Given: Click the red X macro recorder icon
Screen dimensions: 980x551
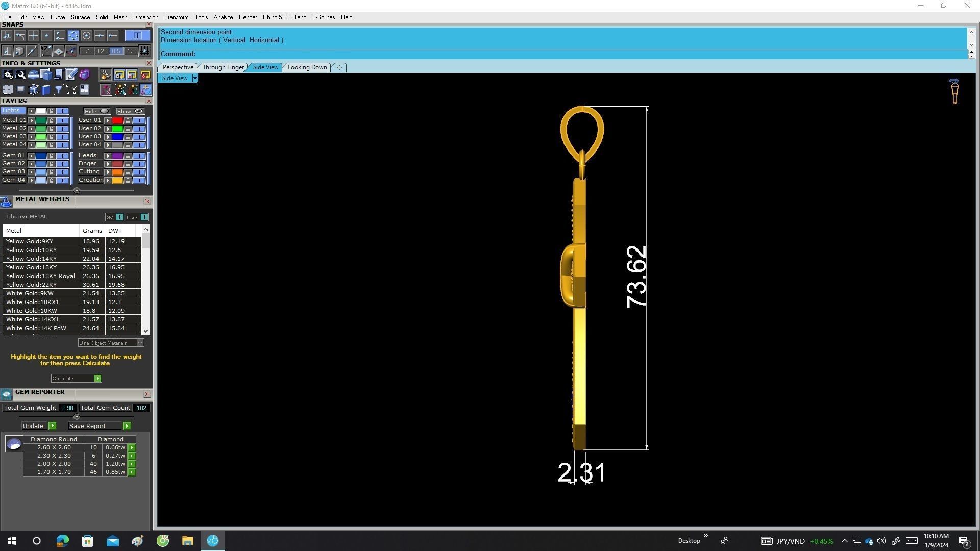Looking at the screenshot, I should click(x=145, y=75).
